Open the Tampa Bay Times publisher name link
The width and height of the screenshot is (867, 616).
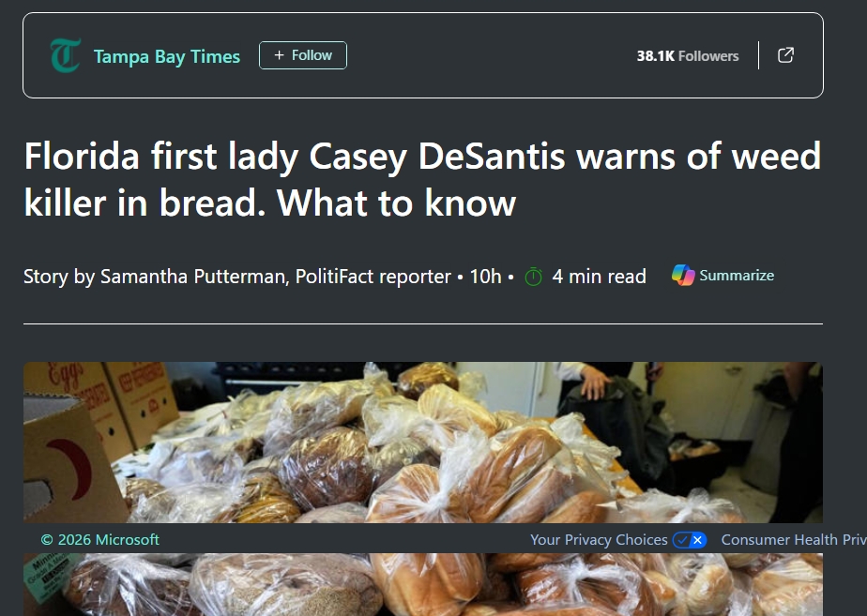[x=167, y=56]
